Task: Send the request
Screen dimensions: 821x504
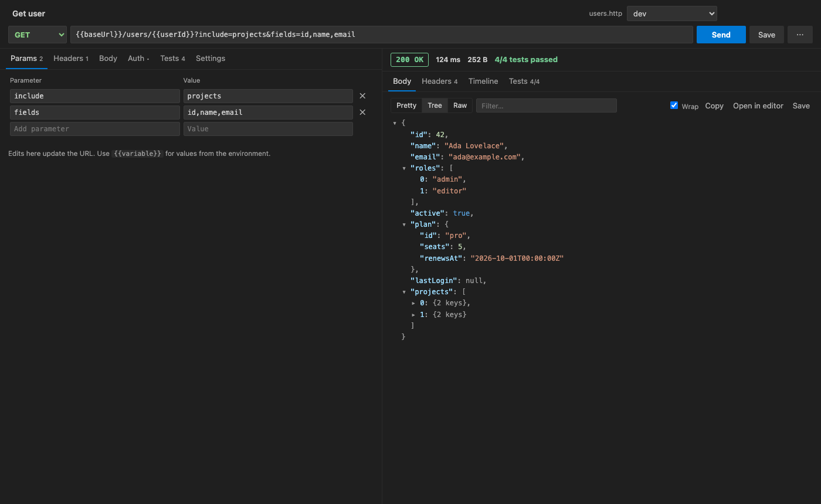Action: tap(721, 35)
